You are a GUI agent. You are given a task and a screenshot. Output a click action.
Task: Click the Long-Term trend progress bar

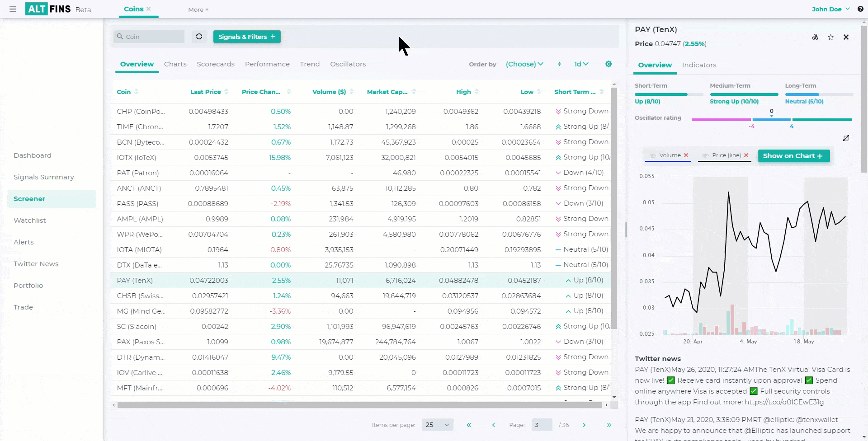point(819,94)
